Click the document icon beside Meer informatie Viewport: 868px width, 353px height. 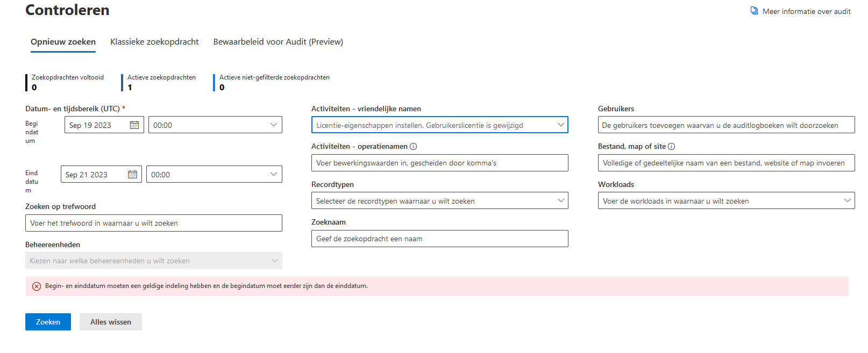(755, 11)
